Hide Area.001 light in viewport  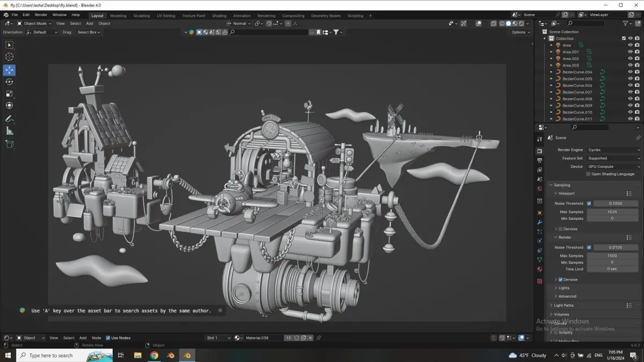click(631, 52)
